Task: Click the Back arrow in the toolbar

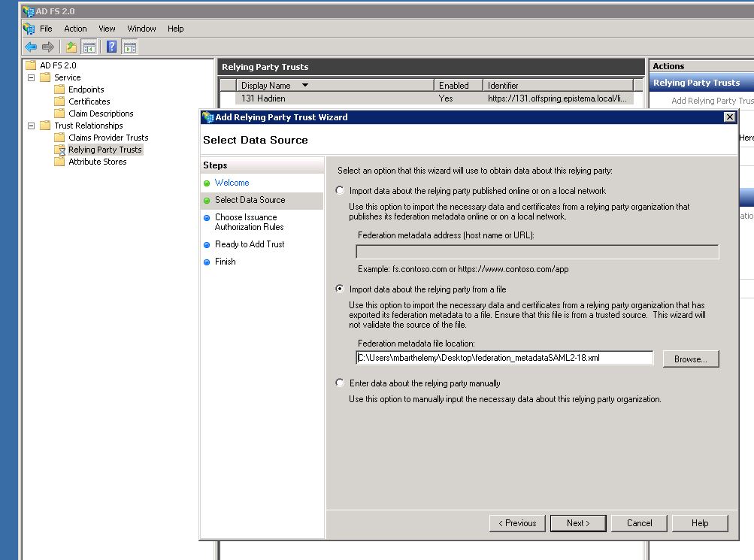Action: point(31,47)
